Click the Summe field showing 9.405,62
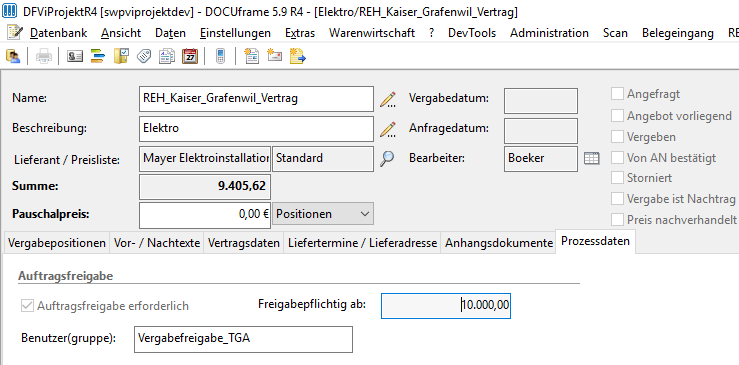 click(205, 186)
